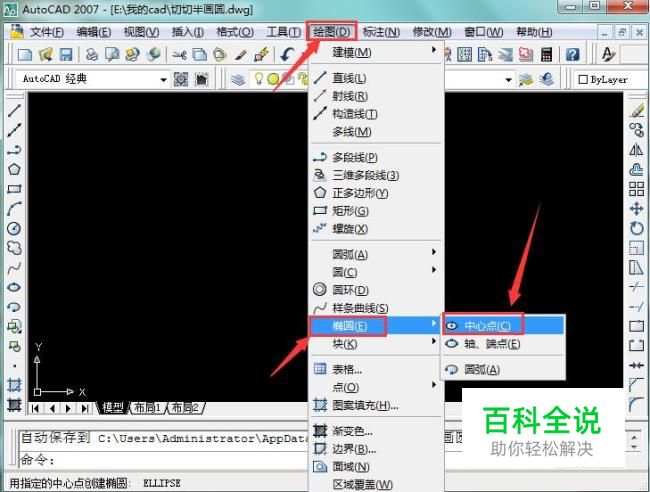Select the Erase tool in right toolbar
Image resolution: width=650 pixels, height=492 pixels.
tap(636, 110)
